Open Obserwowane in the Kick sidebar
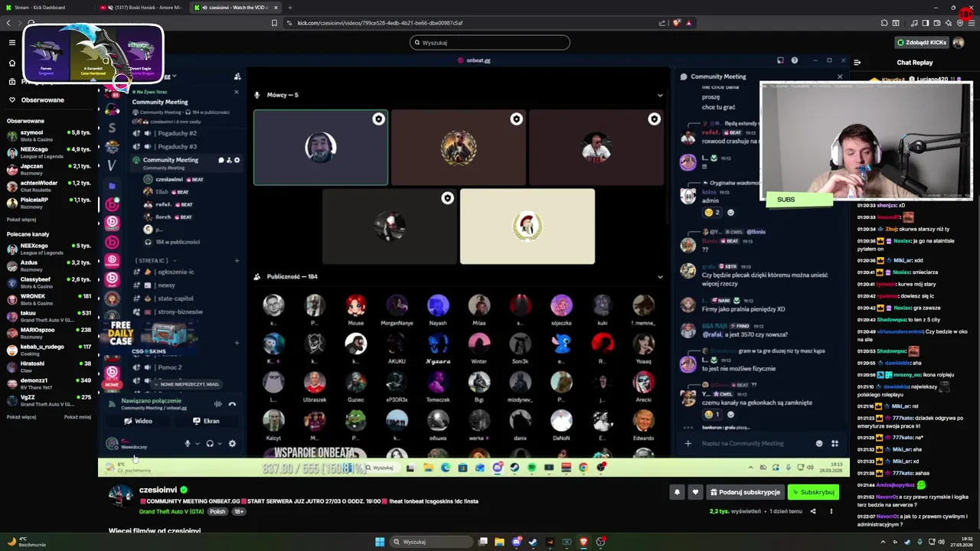The width and height of the screenshot is (980, 551). [42, 100]
